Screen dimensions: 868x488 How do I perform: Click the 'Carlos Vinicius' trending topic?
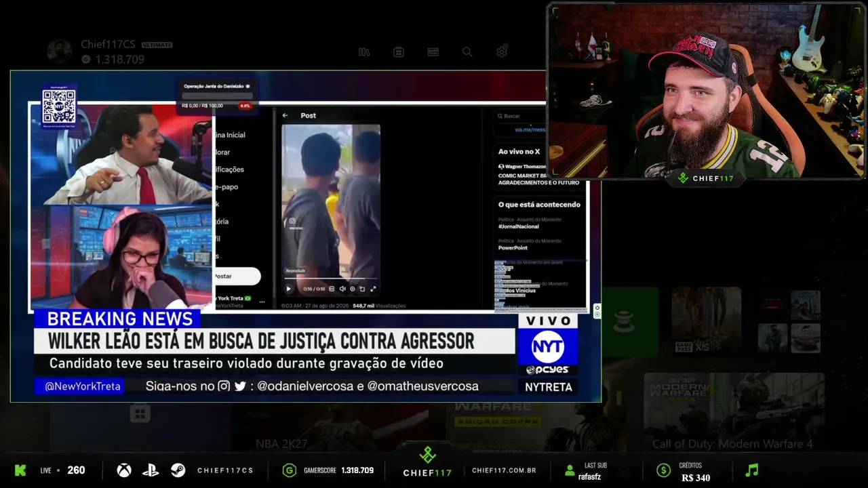515,290
